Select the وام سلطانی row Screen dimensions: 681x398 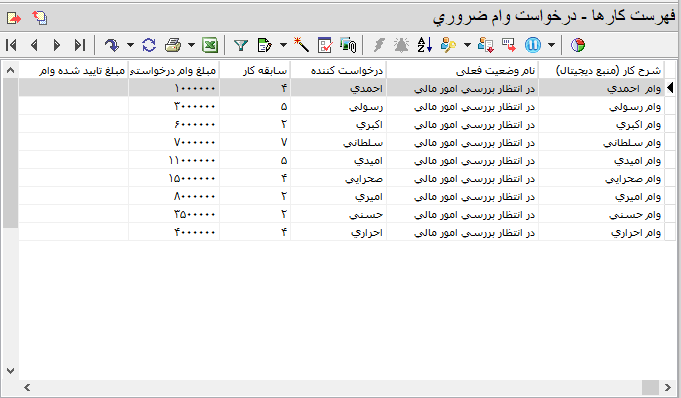pyautogui.click(x=341, y=143)
